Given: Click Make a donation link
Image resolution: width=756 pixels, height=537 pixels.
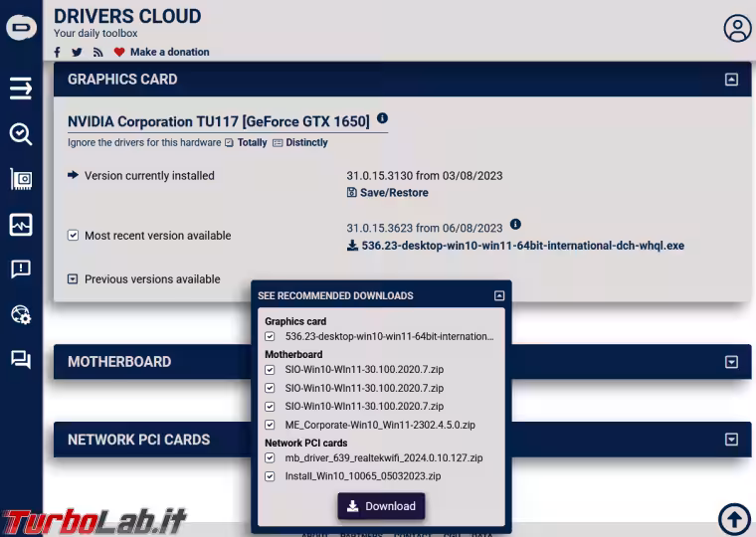Looking at the screenshot, I should [x=170, y=52].
